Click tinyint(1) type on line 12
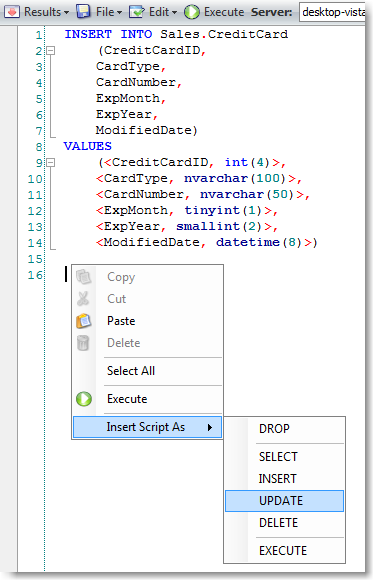This screenshot has width=373, height=580. (223, 210)
